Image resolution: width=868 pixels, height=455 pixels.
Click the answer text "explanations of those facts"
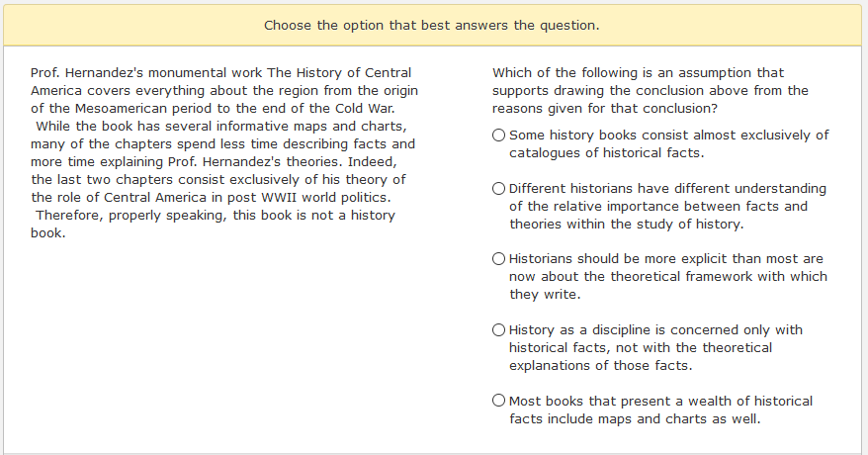[x=600, y=366]
